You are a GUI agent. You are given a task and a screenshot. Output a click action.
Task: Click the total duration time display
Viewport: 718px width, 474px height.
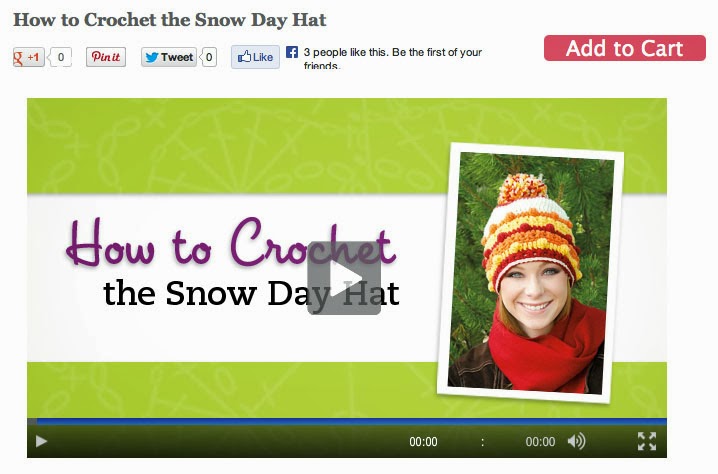pyautogui.click(x=540, y=442)
